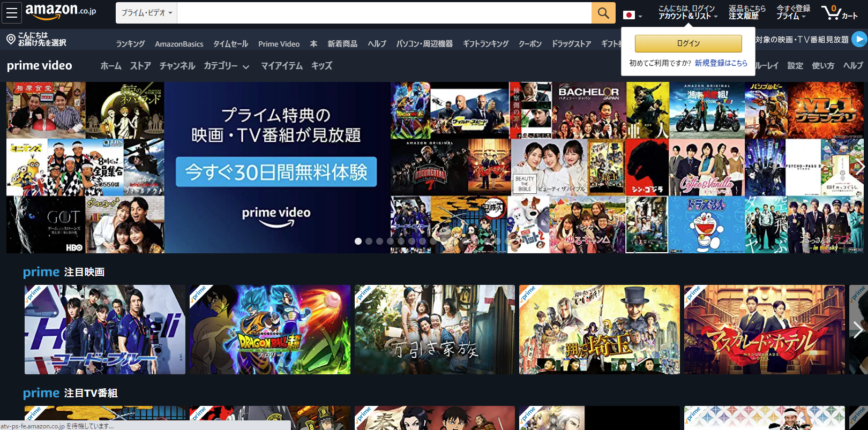Select チャンネル tab in prime video
This screenshot has width=868, height=430.
point(177,66)
